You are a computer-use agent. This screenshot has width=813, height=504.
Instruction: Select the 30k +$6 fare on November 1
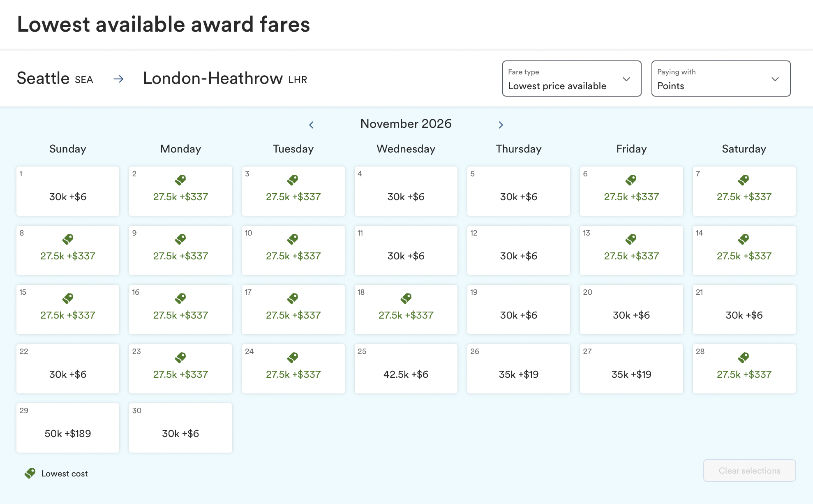coord(67,191)
